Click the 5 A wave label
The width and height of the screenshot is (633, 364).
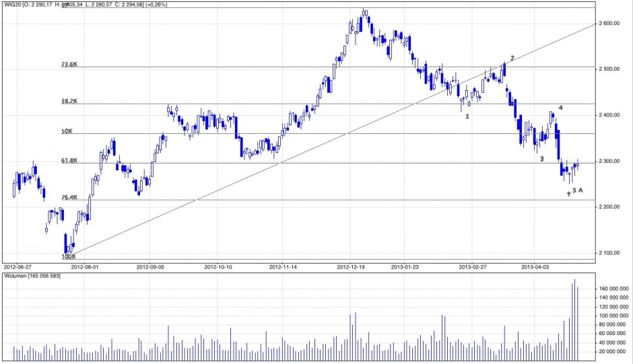point(578,191)
